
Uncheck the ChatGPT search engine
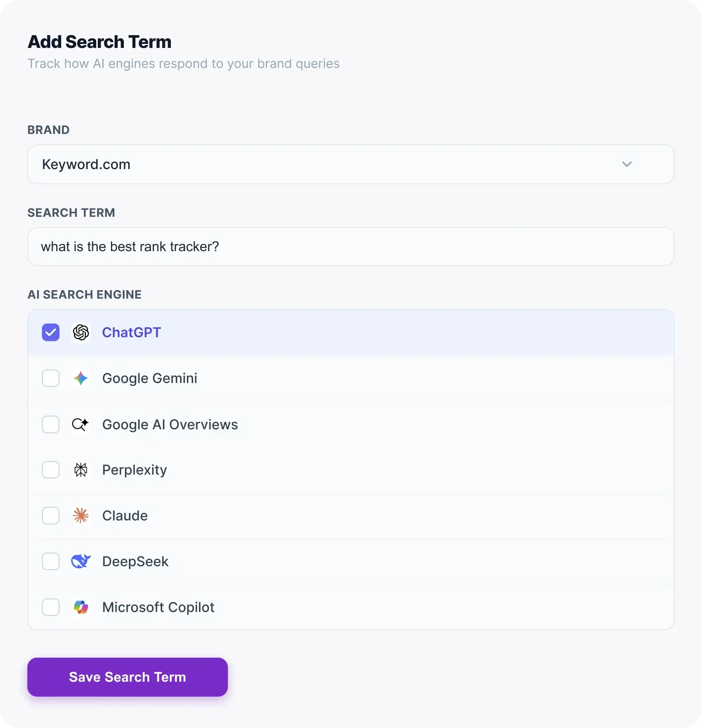point(51,332)
